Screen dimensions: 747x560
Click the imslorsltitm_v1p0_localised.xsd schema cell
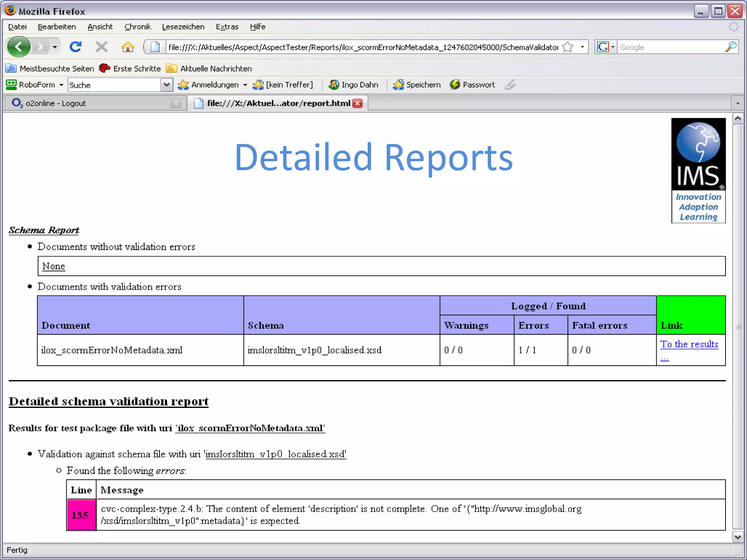click(x=342, y=350)
